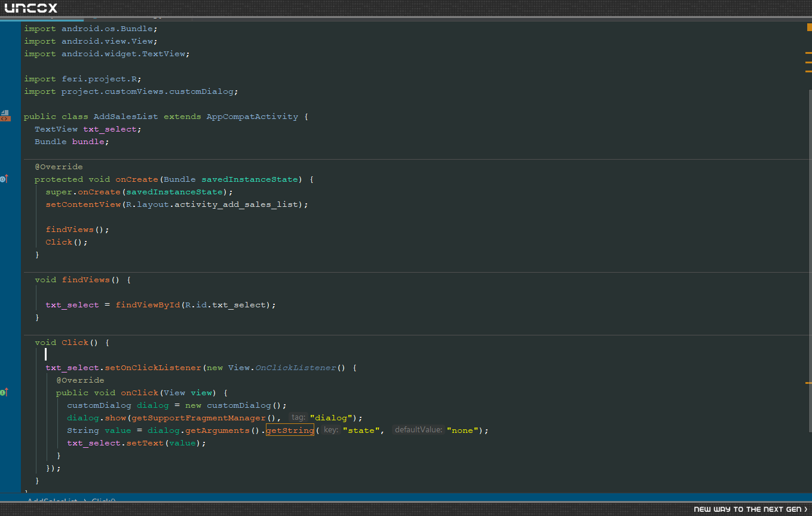
Task: Click the highlighted getString method call
Action: point(290,430)
